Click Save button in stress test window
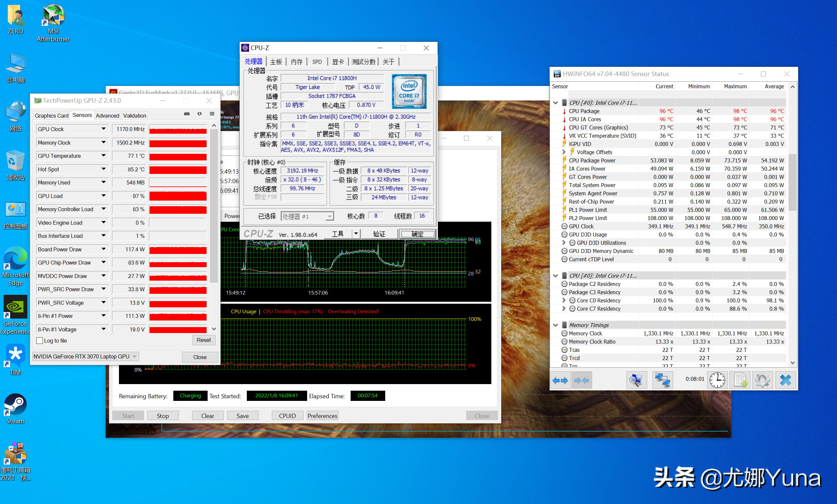This screenshot has height=504, width=837. tap(243, 416)
